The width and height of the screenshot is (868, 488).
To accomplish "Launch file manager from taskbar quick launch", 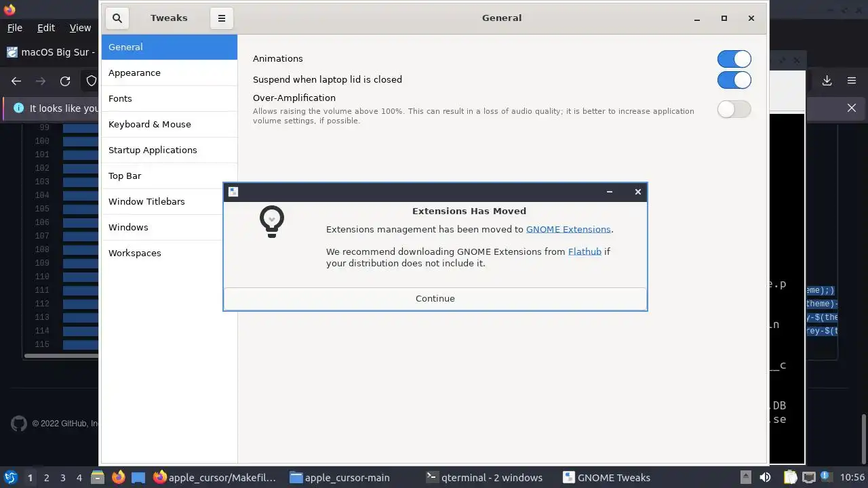I will [x=98, y=477].
